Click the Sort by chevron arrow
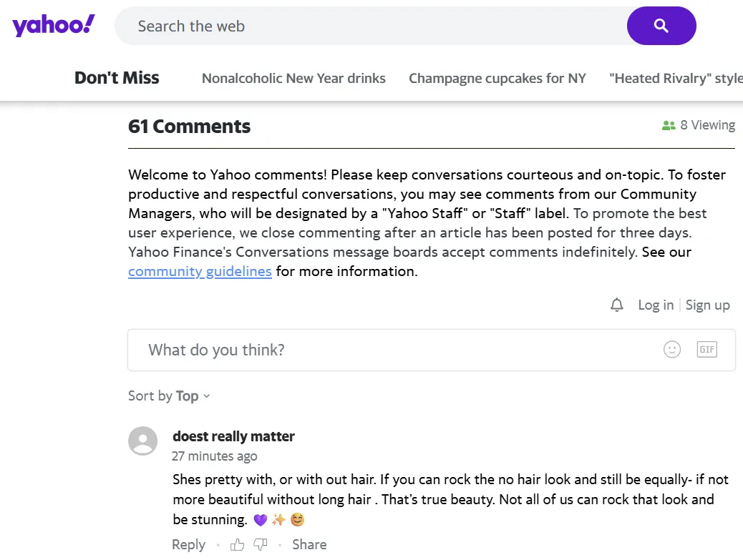The height and width of the screenshot is (560, 743). click(x=207, y=396)
